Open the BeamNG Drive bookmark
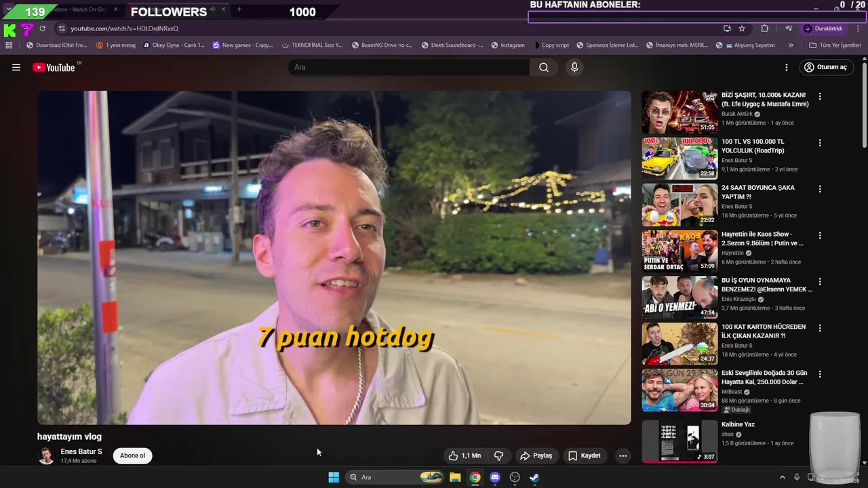The image size is (868, 488). click(382, 45)
